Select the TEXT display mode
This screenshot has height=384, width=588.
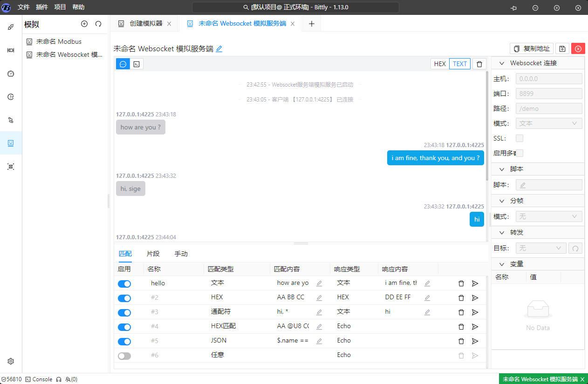459,64
